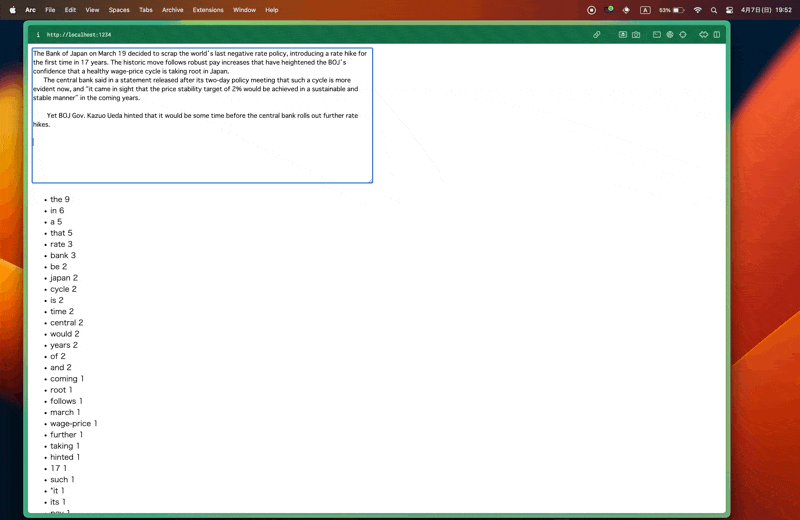Open Spotlight search in the menu bar
The image size is (800, 520).
714,10
